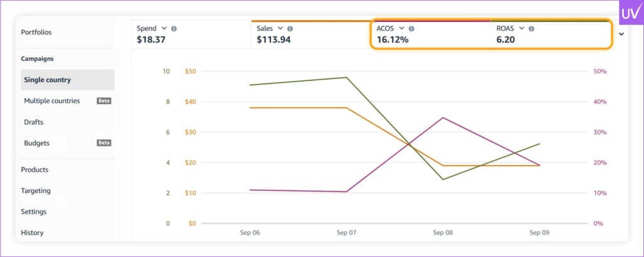Click the info icon next to Spend
The width and height of the screenshot is (644, 257).
(x=174, y=29)
